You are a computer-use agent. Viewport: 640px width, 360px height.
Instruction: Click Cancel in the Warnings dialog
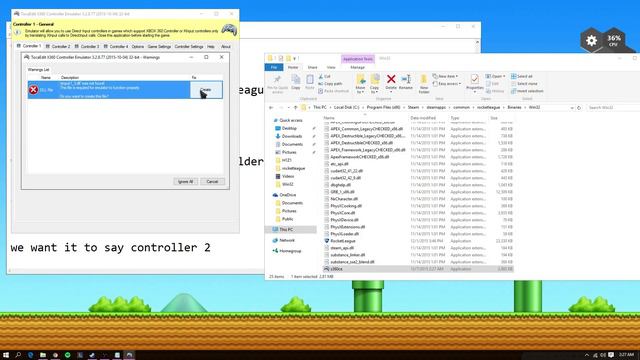212,181
